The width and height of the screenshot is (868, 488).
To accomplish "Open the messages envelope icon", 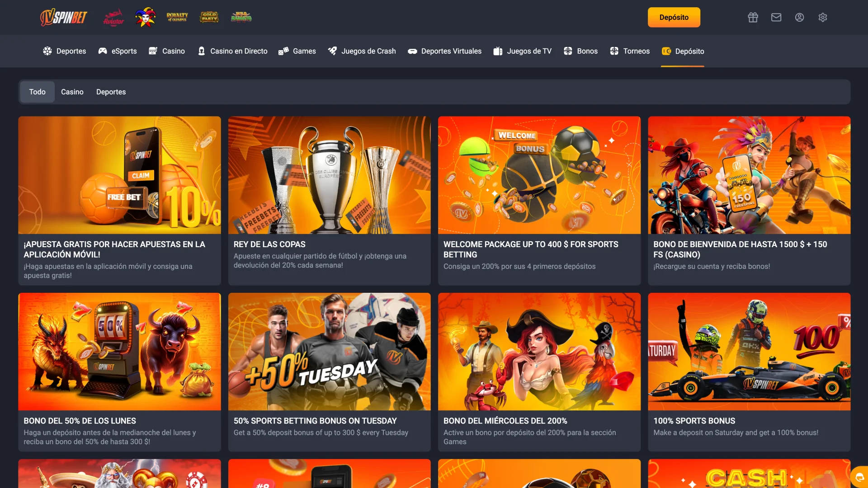I will [x=776, y=17].
